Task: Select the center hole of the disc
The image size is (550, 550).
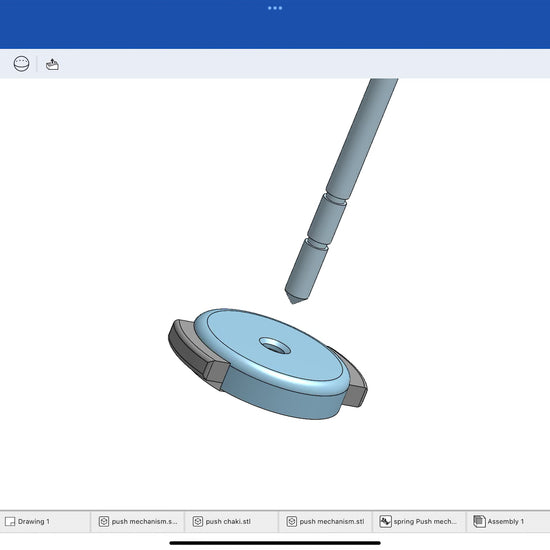Action: tap(275, 346)
